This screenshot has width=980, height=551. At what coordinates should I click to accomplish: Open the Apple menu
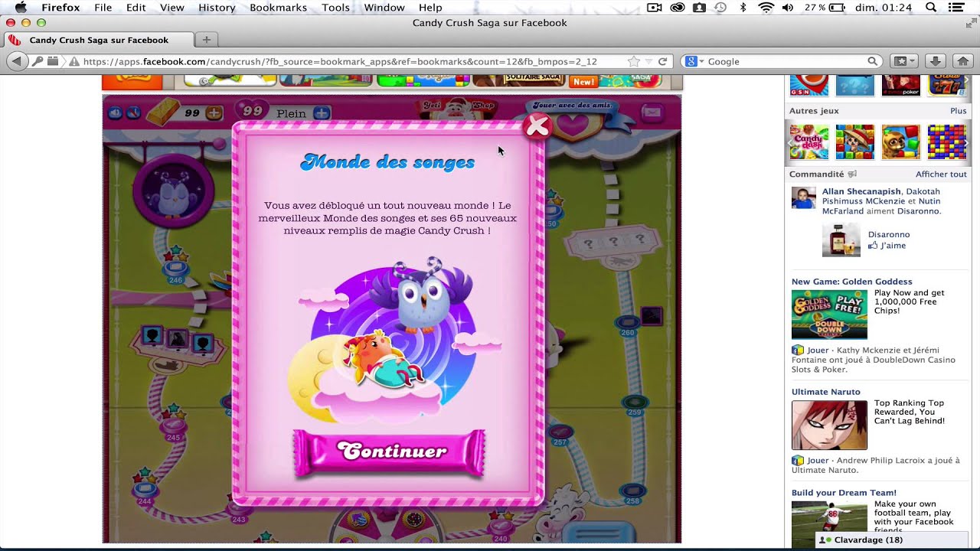pos(21,8)
